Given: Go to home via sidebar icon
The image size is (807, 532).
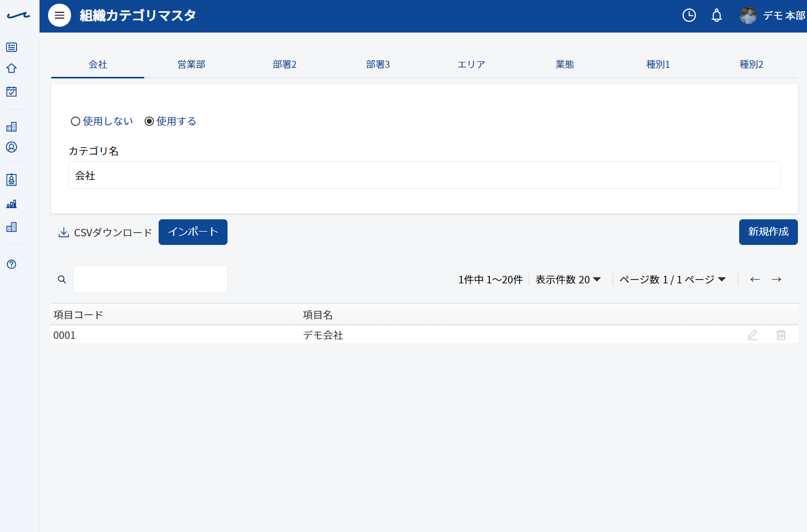Looking at the screenshot, I should point(11,68).
